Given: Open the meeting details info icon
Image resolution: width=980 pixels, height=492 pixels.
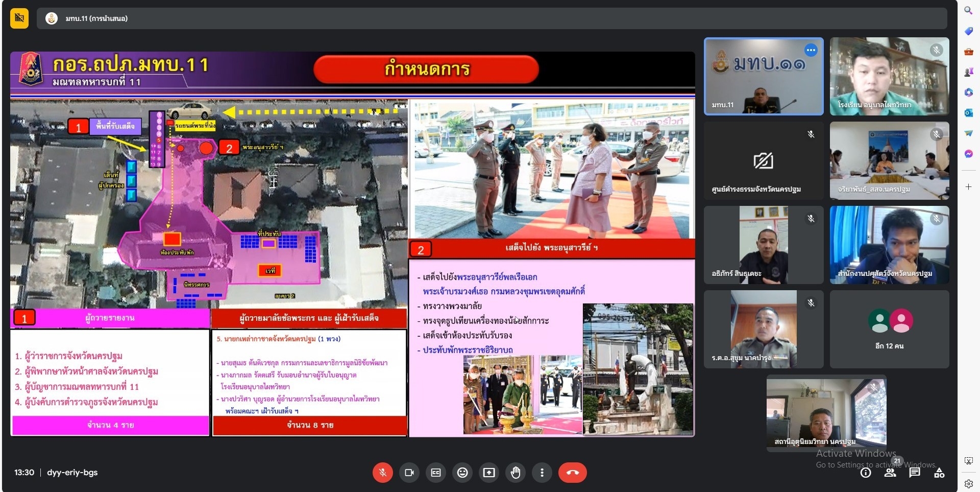Looking at the screenshot, I should pyautogui.click(x=866, y=473).
